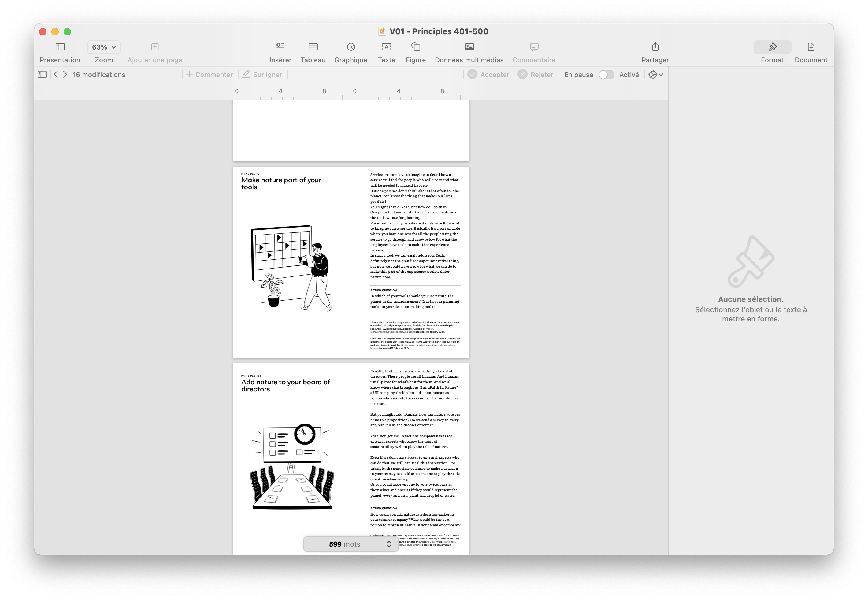This screenshot has width=868, height=600.
Task: Click the 599 mots count stepper
Action: click(x=389, y=544)
